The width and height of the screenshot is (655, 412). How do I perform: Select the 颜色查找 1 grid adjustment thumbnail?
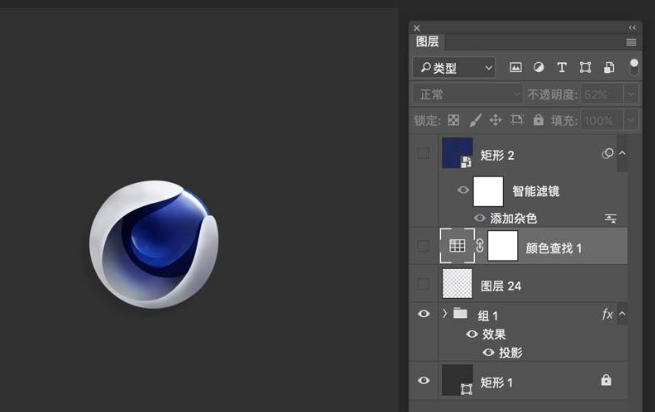click(x=457, y=246)
